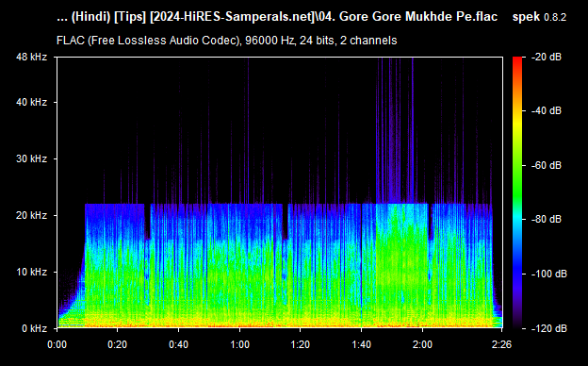Viewport: 588px width, 366px height.
Task: Click the FLAC codec info line
Action: pyautogui.click(x=226, y=41)
